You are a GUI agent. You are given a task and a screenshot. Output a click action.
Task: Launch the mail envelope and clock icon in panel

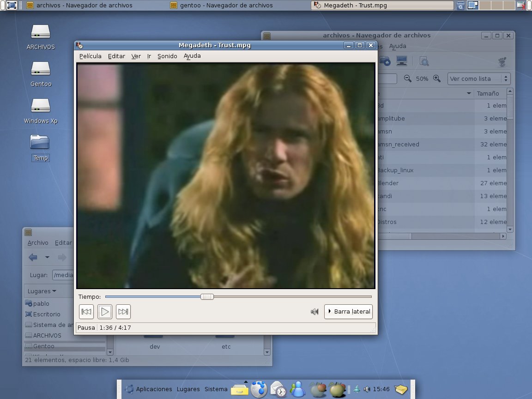(x=278, y=389)
